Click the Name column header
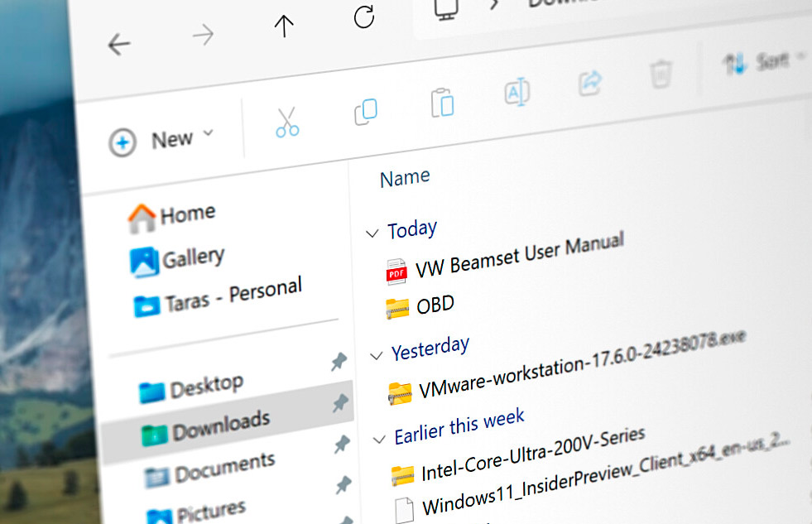The image size is (812, 524). [404, 177]
